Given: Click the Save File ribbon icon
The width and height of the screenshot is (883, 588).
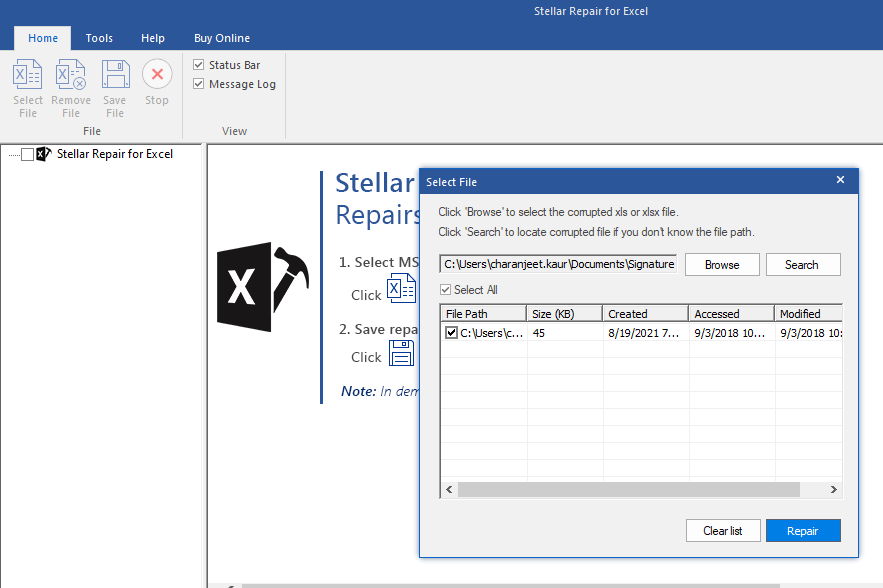Looking at the screenshot, I should coord(115,74).
